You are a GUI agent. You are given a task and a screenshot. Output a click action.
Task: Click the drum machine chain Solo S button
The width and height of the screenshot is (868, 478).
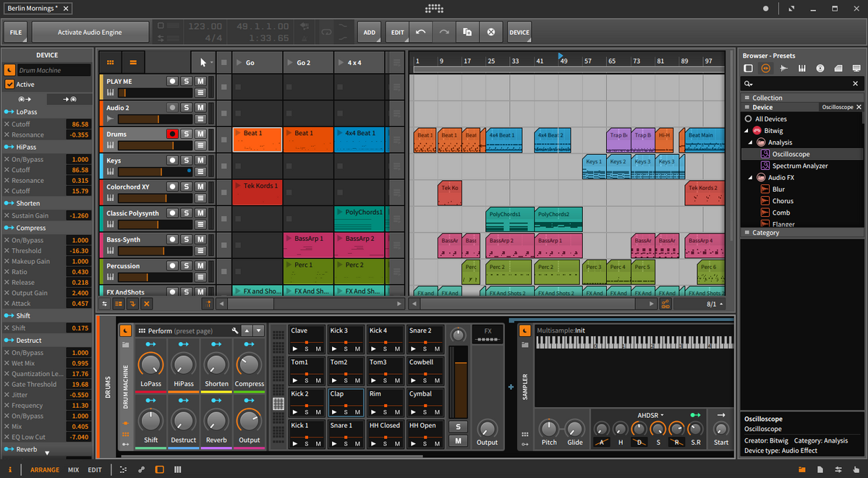pyautogui.click(x=458, y=427)
